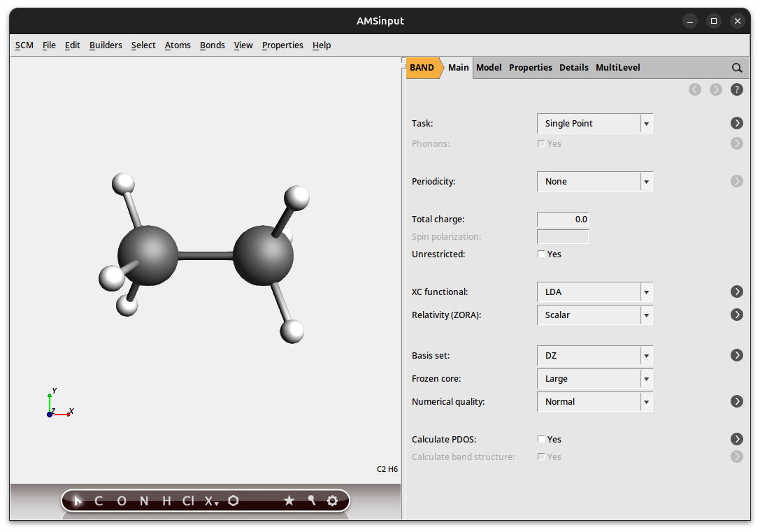Expand the XC functional dropdown
Viewport: 760px width, 532px height.
(x=594, y=292)
